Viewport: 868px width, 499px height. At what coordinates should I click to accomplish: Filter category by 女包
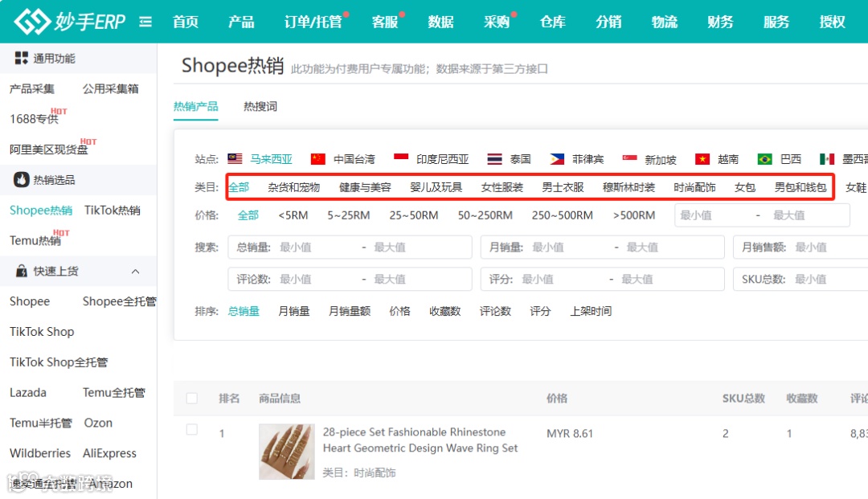click(x=745, y=187)
